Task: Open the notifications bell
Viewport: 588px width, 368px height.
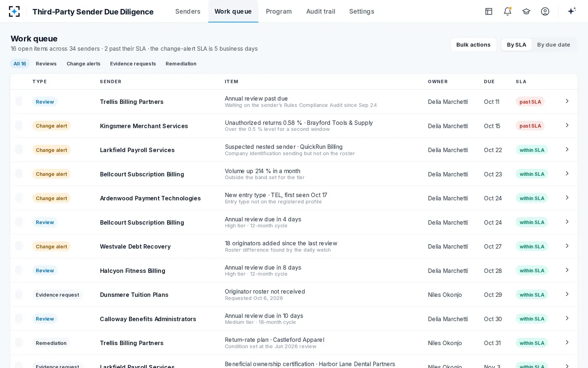Action: [508, 11]
